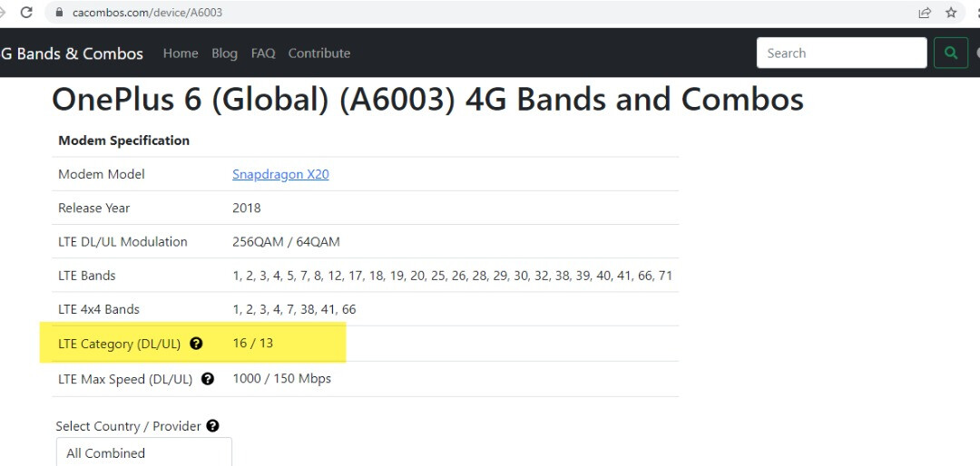Click the LTE Bands list value
Screen dimensions: 980x466
click(x=453, y=276)
